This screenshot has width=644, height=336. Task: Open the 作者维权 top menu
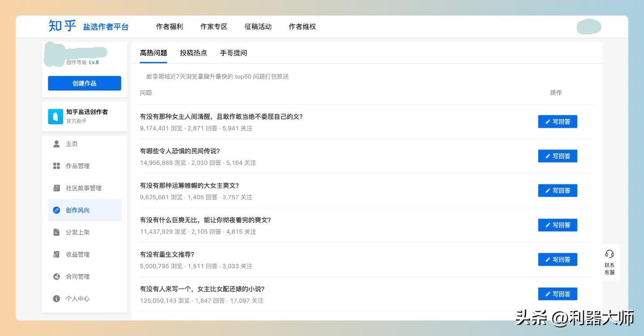pyautogui.click(x=302, y=27)
